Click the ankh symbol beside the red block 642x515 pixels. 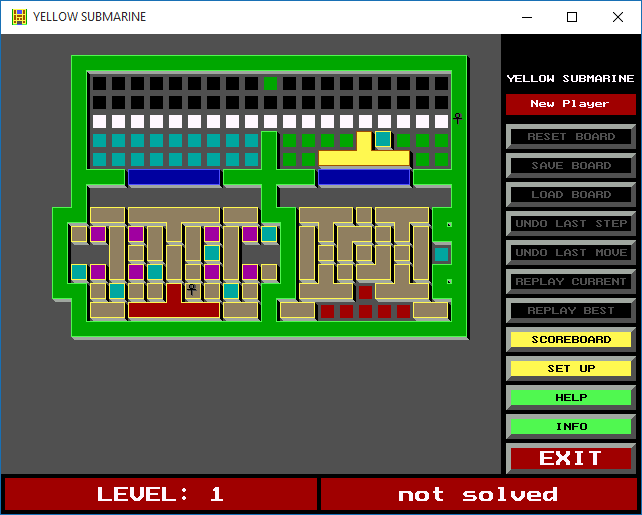coord(192,289)
